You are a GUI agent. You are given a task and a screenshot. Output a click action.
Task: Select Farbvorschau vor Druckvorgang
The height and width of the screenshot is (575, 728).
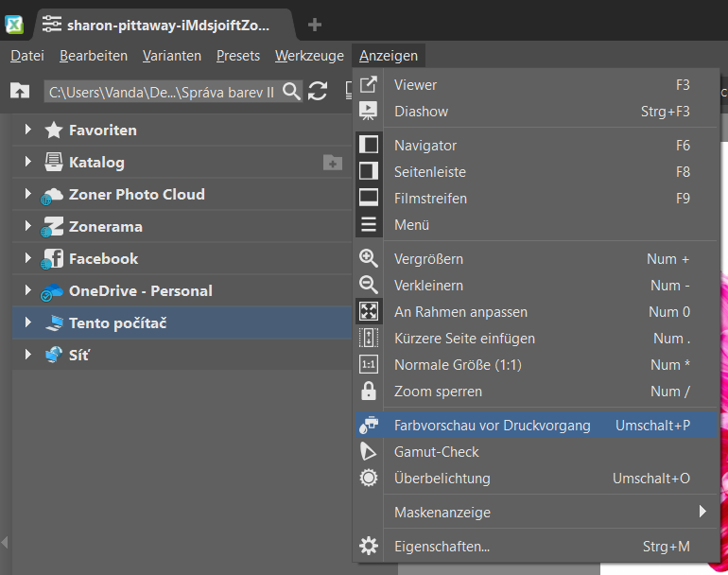[x=492, y=426]
